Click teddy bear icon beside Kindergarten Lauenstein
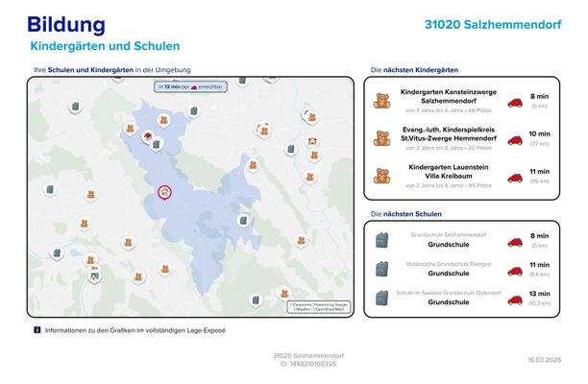 click(x=381, y=176)
